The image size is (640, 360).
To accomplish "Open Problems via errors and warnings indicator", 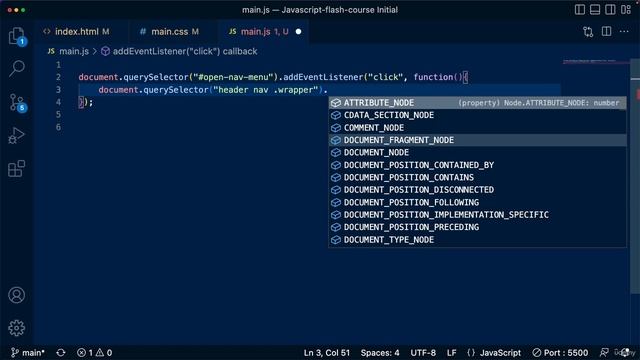I will pyautogui.click(x=94, y=353).
